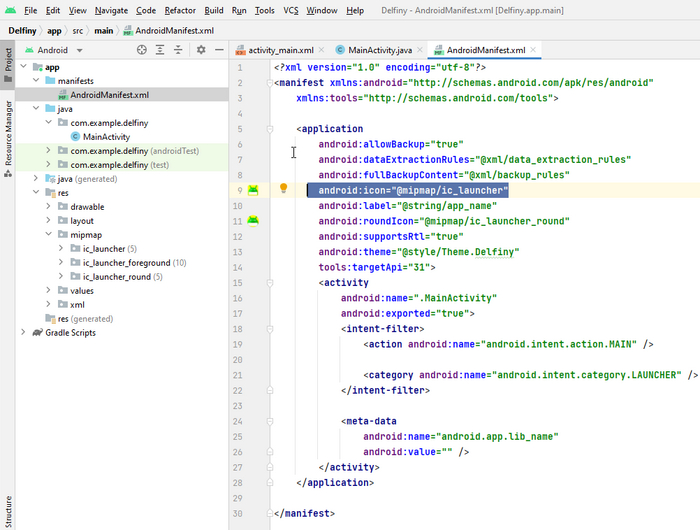The image size is (700, 530).
Task: Click the Select Opened File target icon
Action: (141, 49)
